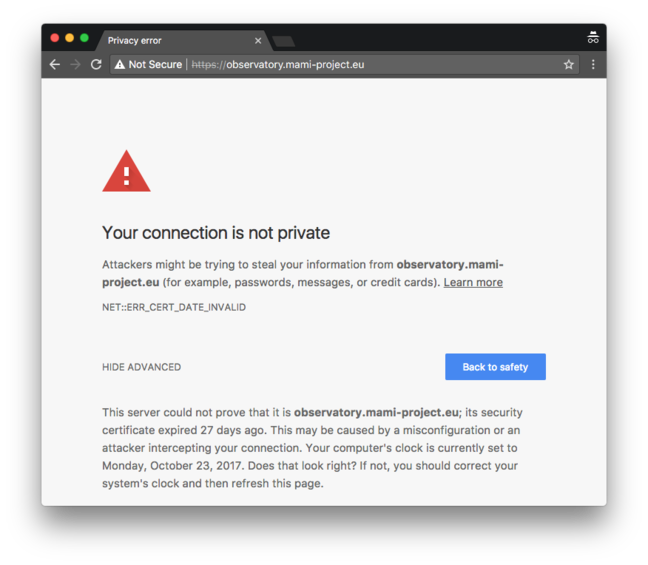
Task: Go back to the previous page
Action: [x=55, y=64]
